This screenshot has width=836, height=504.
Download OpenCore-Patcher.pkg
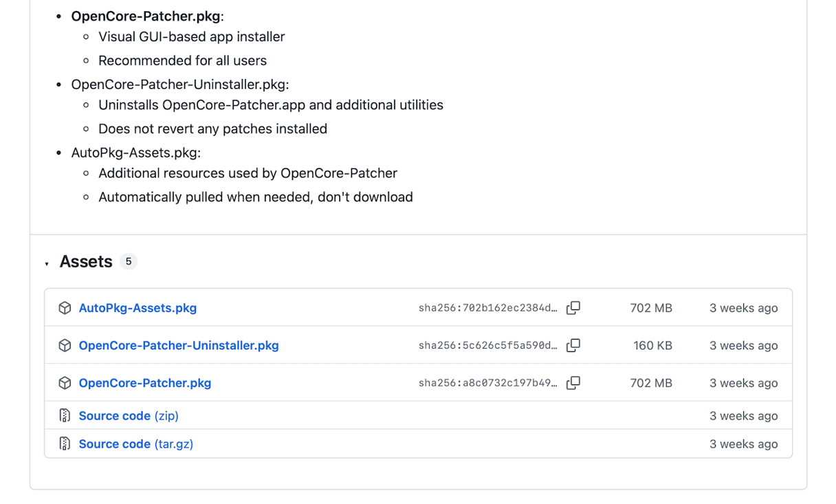pos(145,383)
